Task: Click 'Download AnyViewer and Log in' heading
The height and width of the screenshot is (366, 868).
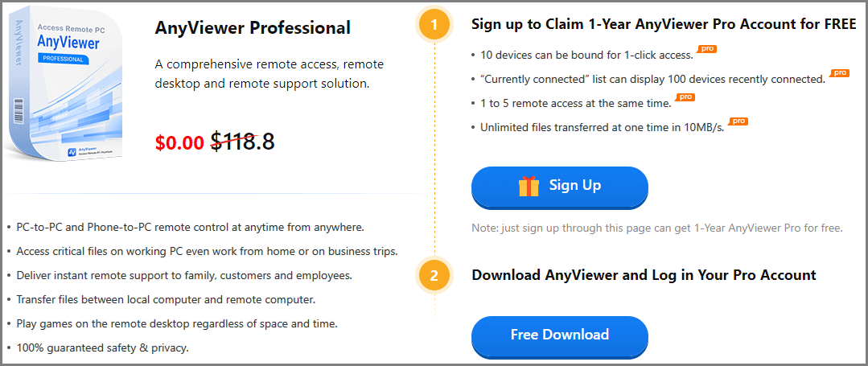Action: 644,274
